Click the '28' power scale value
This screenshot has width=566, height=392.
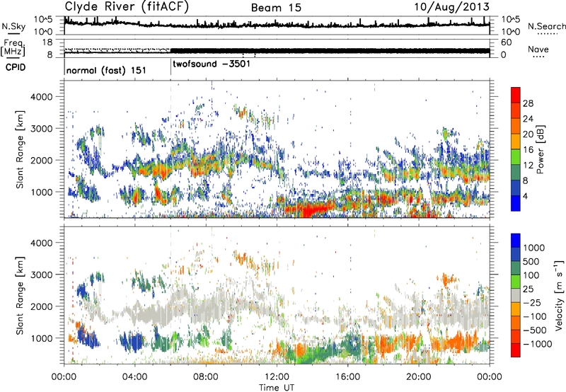click(528, 103)
